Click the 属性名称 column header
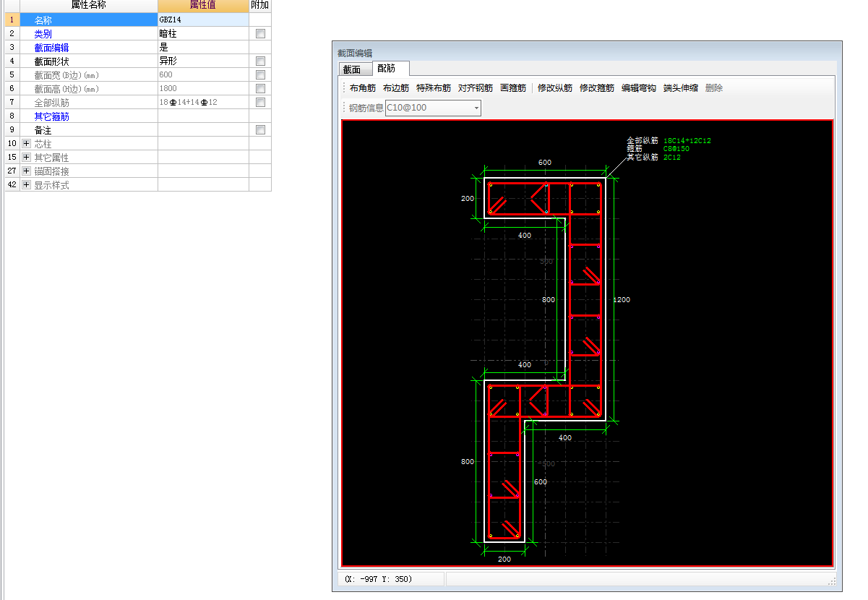 point(89,6)
